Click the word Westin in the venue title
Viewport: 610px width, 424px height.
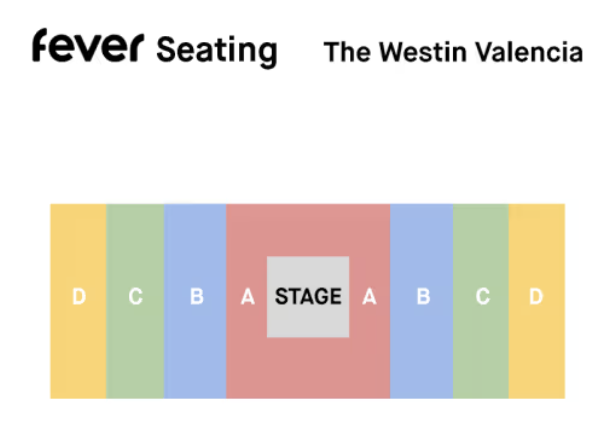point(423,52)
